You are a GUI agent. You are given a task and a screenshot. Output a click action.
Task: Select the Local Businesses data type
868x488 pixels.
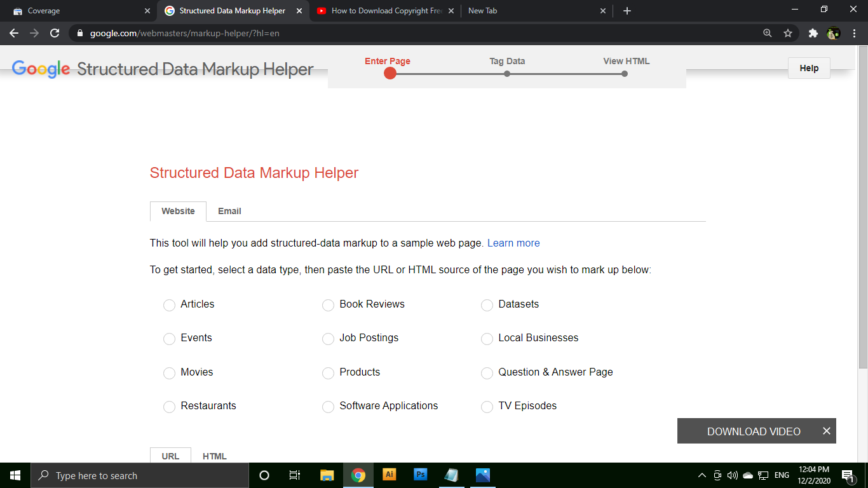(487, 339)
